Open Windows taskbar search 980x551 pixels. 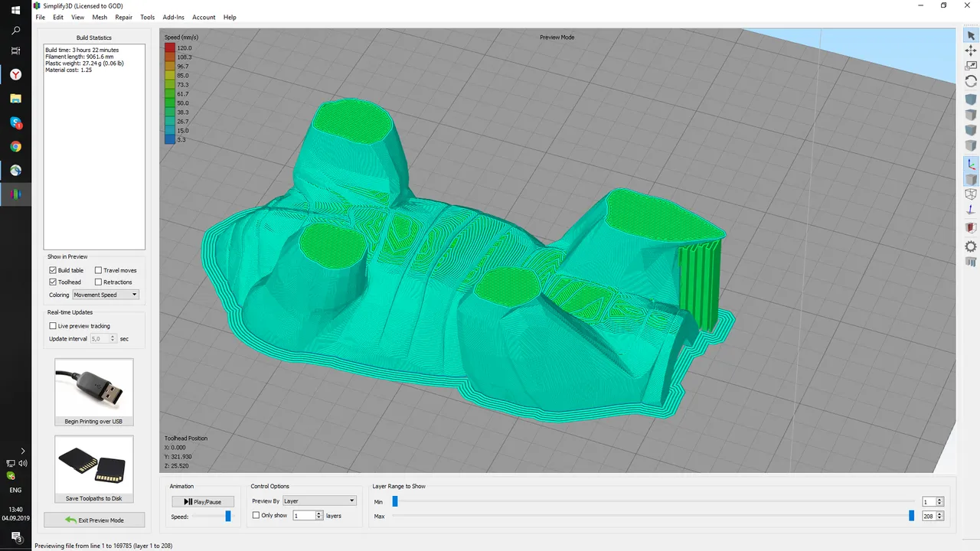(15, 31)
